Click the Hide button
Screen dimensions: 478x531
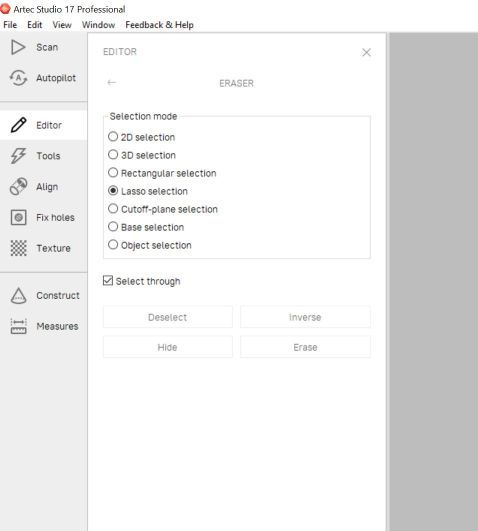168,347
